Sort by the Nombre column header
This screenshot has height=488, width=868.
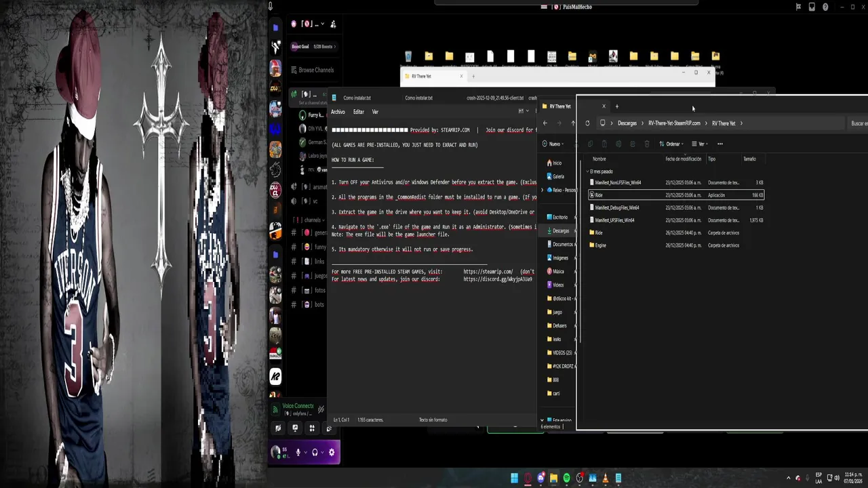pyautogui.click(x=599, y=159)
